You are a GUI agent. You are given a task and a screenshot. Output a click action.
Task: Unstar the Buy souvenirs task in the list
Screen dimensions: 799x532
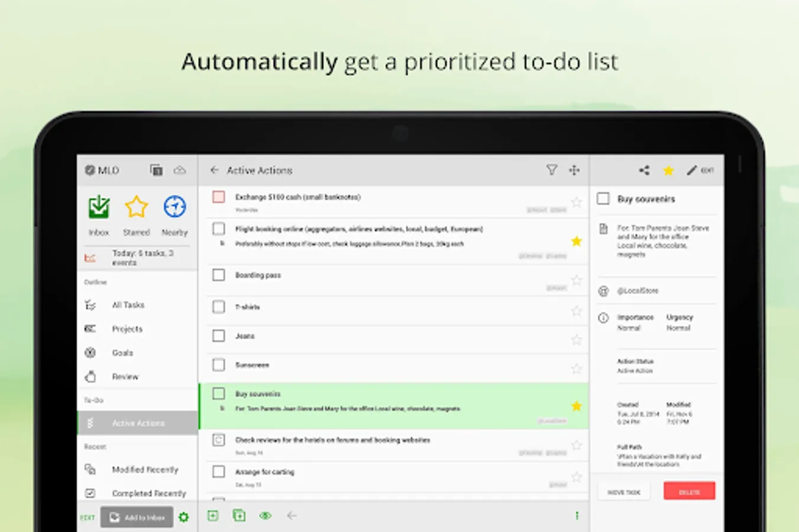(577, 406)
